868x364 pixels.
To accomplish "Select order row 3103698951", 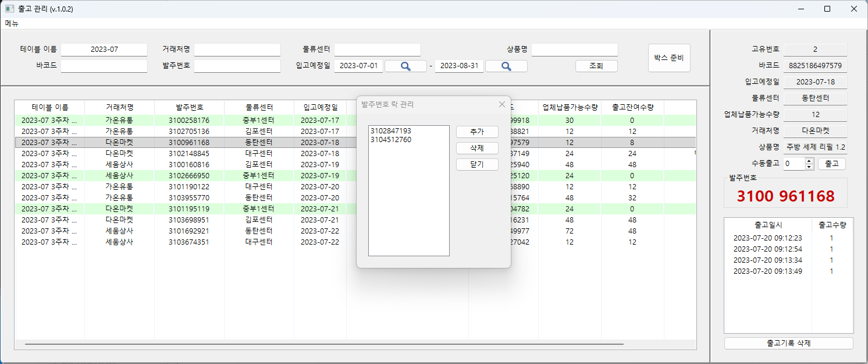I will click(355, 220).
